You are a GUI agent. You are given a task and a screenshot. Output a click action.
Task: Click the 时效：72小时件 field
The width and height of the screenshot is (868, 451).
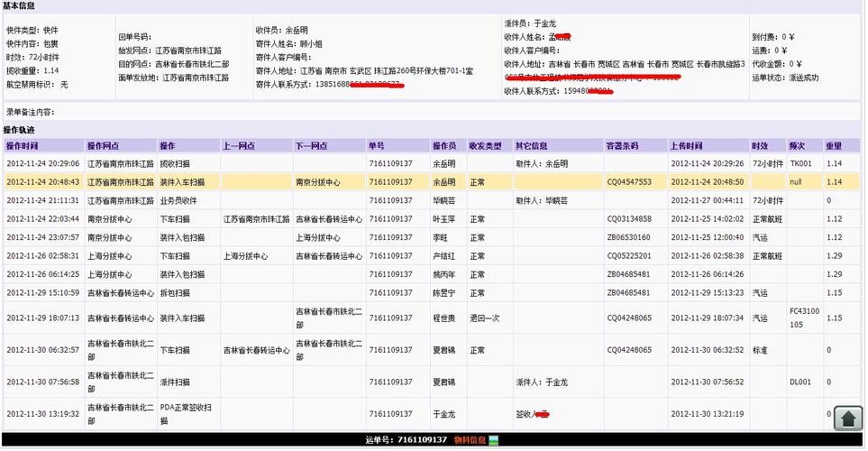32,57
